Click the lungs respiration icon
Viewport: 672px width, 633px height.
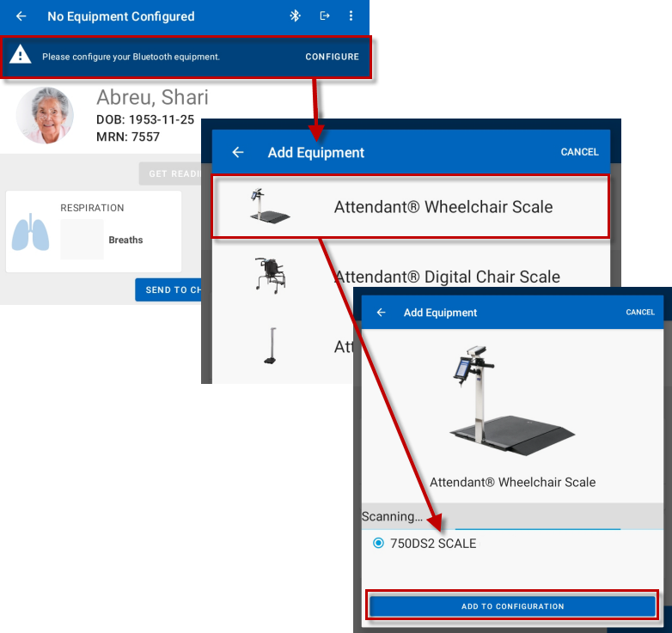pos(30,233)
